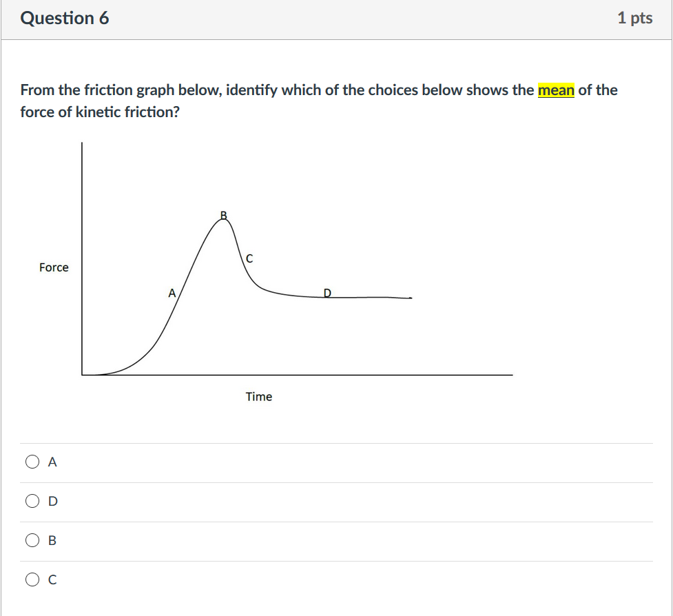Click the Question 6 header

point(65,18)
